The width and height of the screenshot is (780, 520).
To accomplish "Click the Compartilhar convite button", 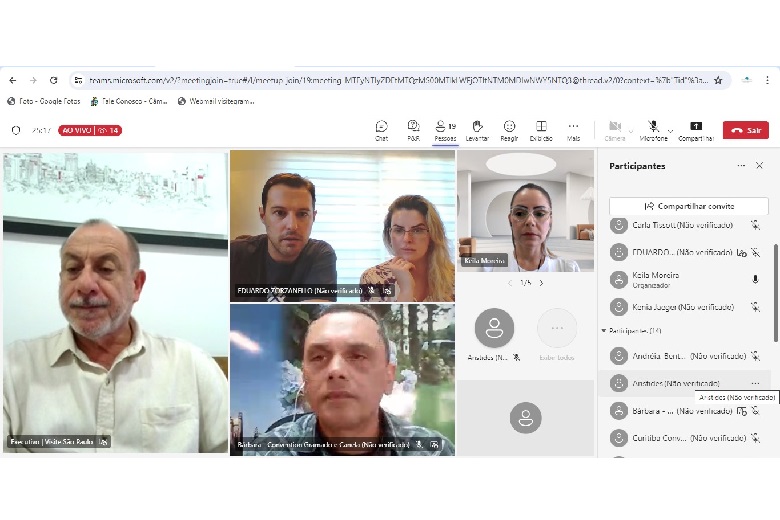I will (x=689, y=206).
